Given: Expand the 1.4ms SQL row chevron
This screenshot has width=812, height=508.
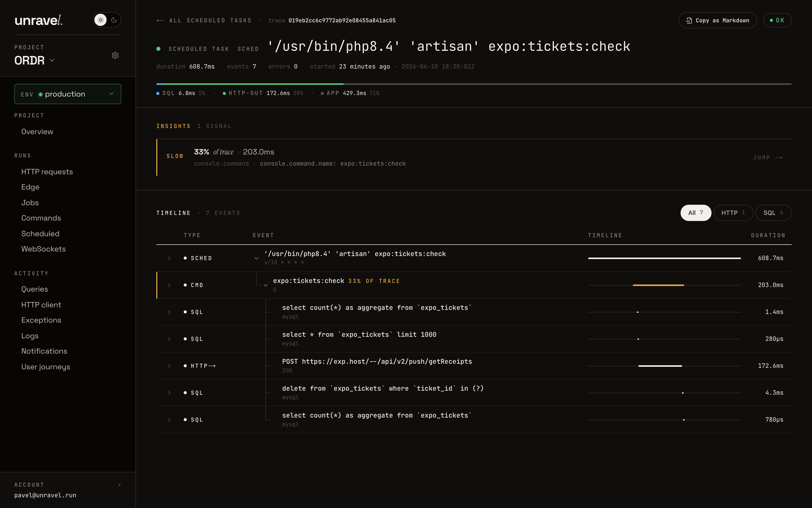Looking at the screenshot, I should (169, 312).
